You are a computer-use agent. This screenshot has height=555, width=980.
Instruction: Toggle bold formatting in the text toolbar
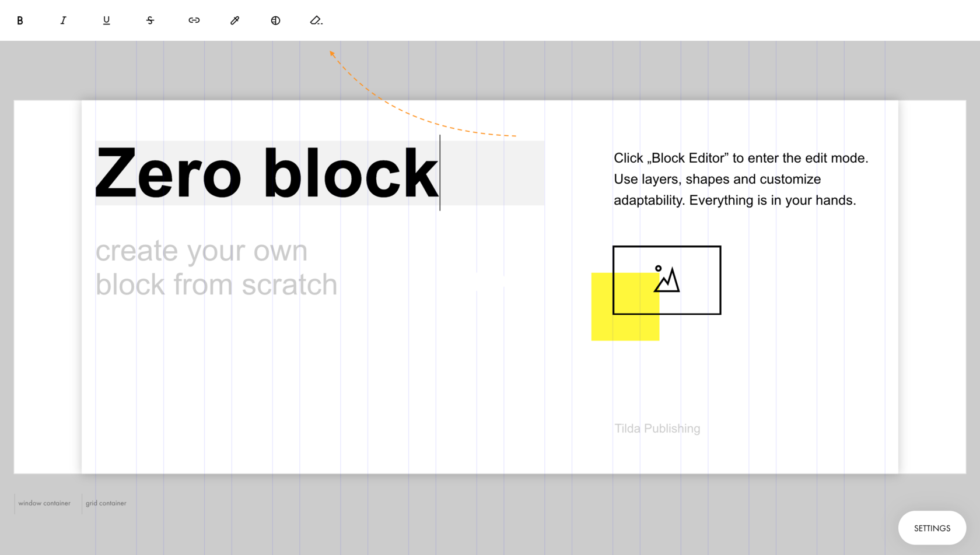20,20
